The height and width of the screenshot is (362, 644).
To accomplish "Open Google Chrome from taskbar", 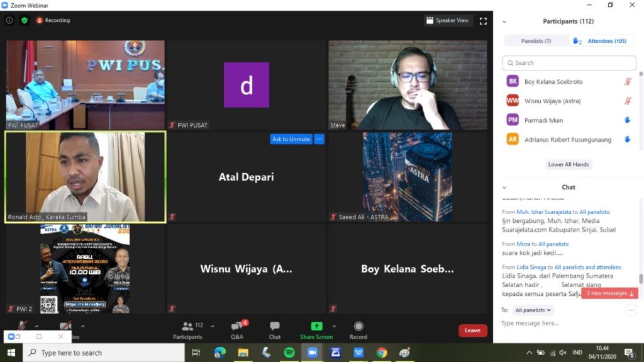I will point(382,353).
